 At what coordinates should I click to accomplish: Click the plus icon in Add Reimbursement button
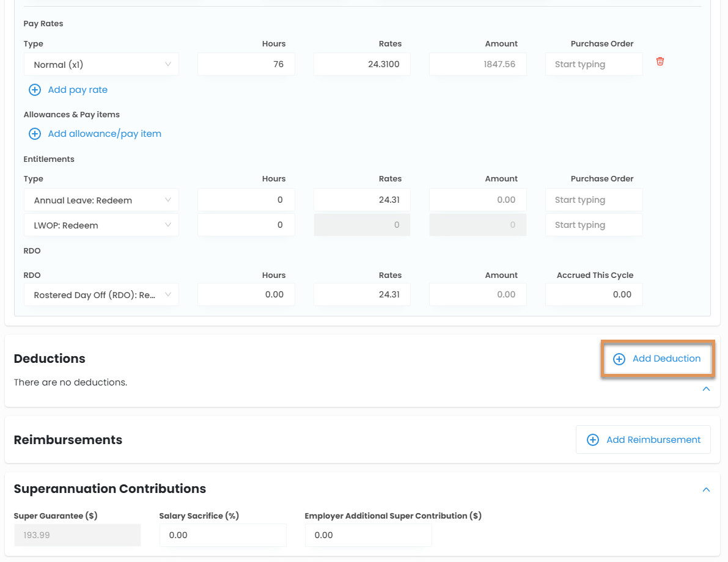tap(592, 440)
